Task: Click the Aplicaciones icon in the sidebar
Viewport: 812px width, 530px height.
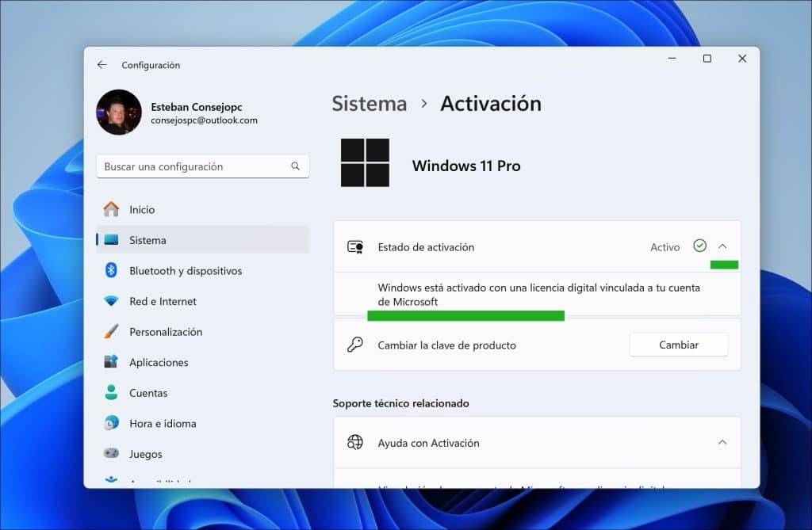Action: click(x=111, y=362)
